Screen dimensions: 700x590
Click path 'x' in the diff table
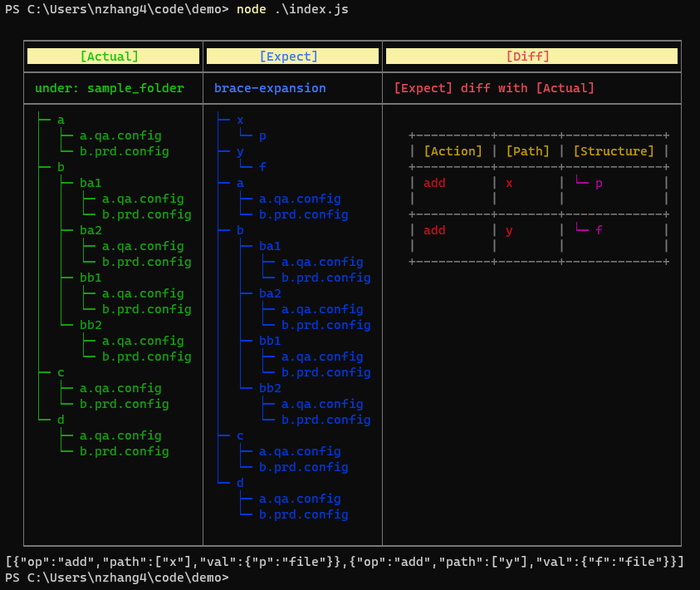[509, 183]
